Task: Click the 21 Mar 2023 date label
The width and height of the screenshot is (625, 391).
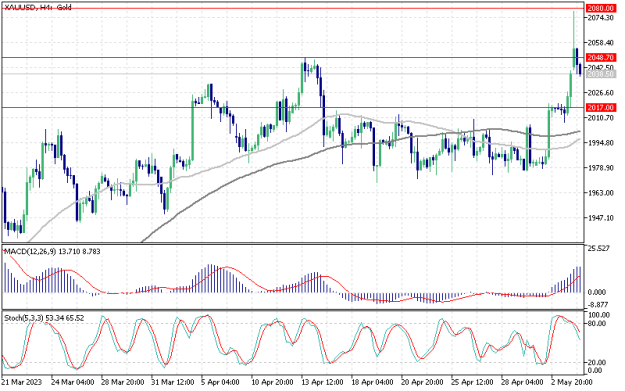Action: pyautogui.click(x=21, y=382)
